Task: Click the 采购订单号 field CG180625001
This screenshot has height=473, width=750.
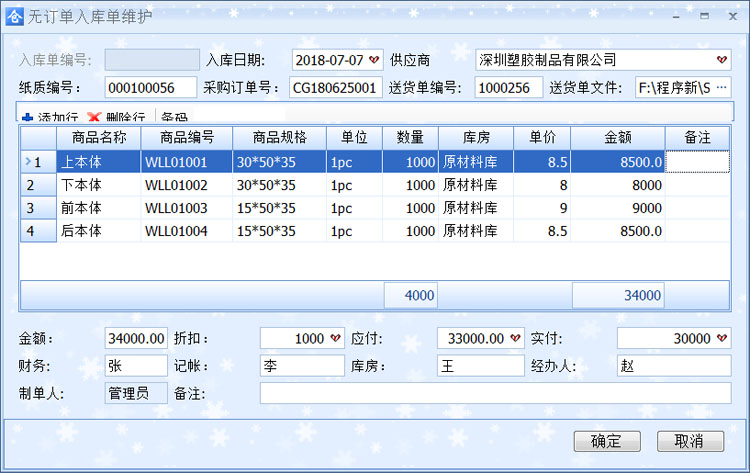Action: point(336,88)
